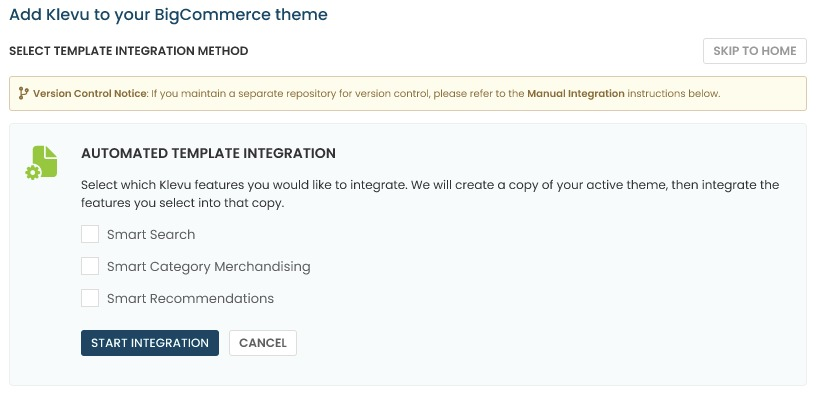
Task: Click the Version Control Notice heading text
Action: click(x=90, y=94)
